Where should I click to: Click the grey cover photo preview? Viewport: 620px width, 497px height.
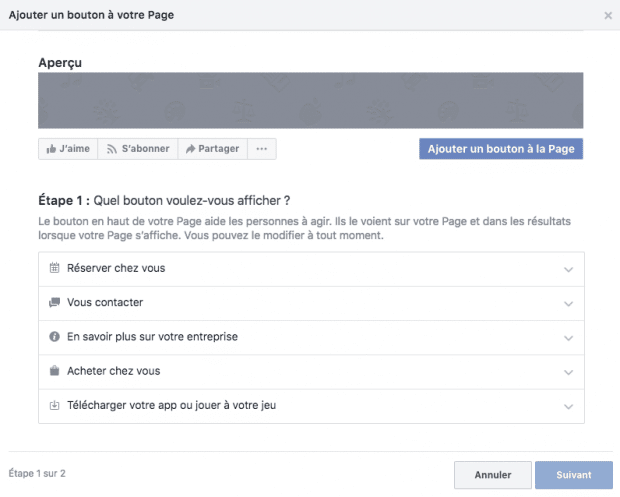tap(310, 100)
